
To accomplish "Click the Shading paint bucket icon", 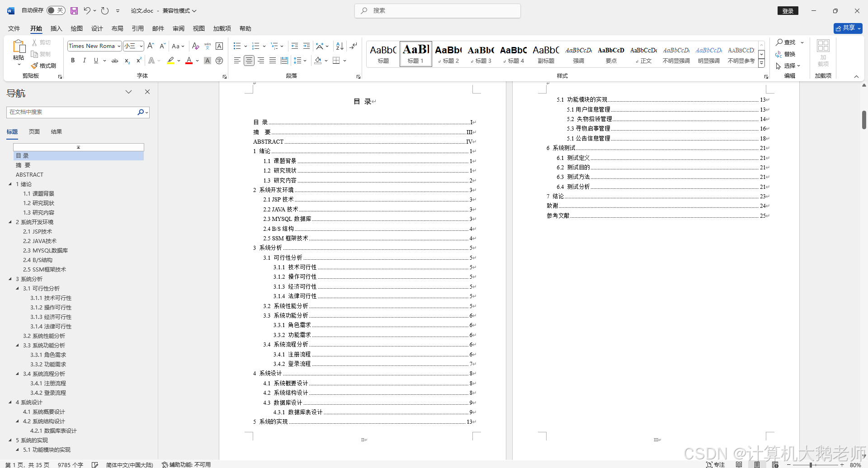I will click(x=318, y=60).
